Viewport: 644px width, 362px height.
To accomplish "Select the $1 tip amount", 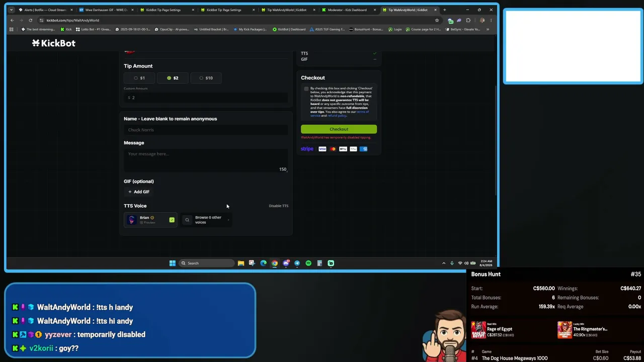I will pyautogui.click(x=139, y=78).
